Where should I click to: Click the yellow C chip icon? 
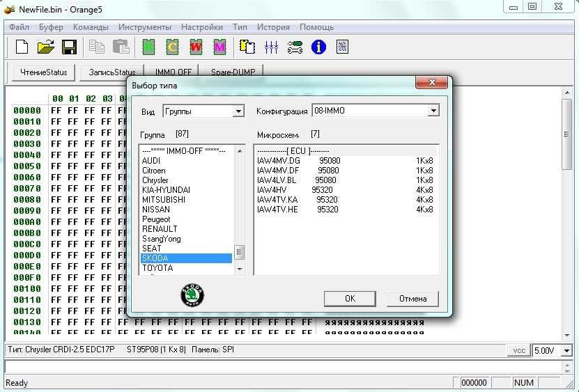click(x=172, y=47)
